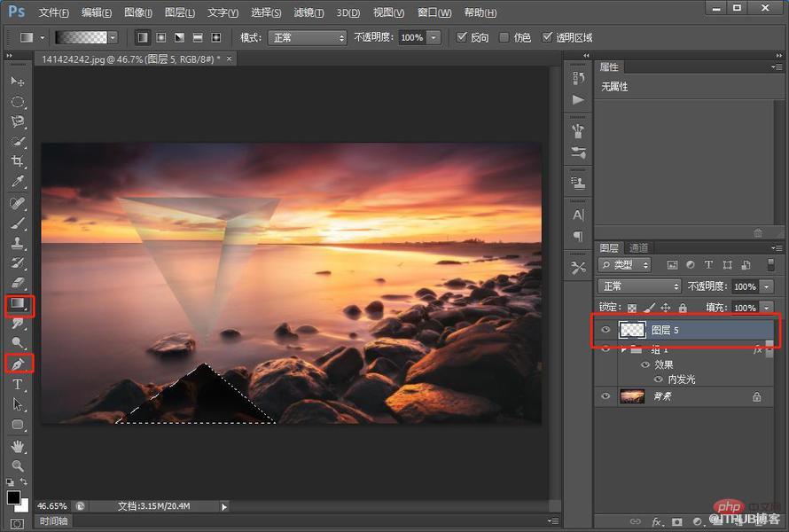Click the foreground color swatch
789x532 pixels.
click(13, 497)
